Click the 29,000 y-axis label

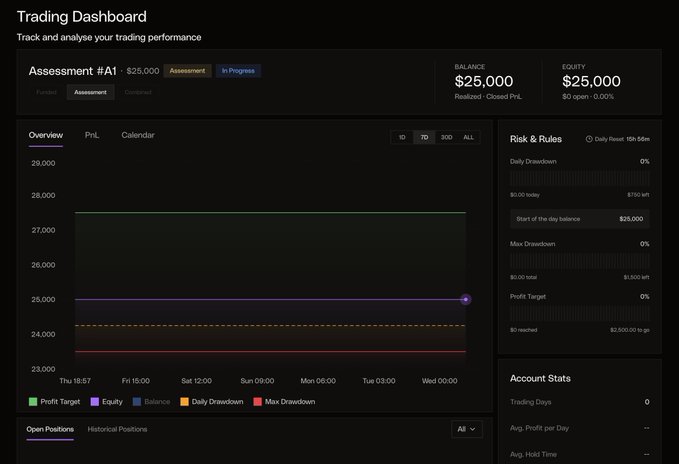43,163
